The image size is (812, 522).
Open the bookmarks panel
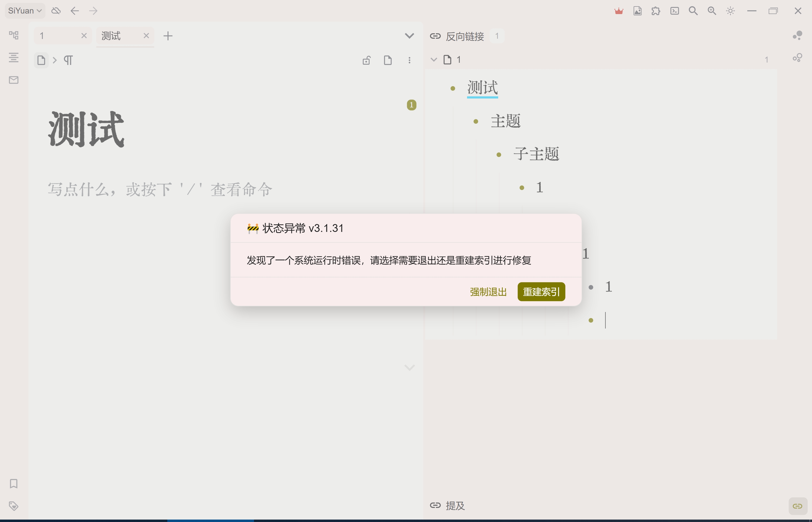coord(14,484)
